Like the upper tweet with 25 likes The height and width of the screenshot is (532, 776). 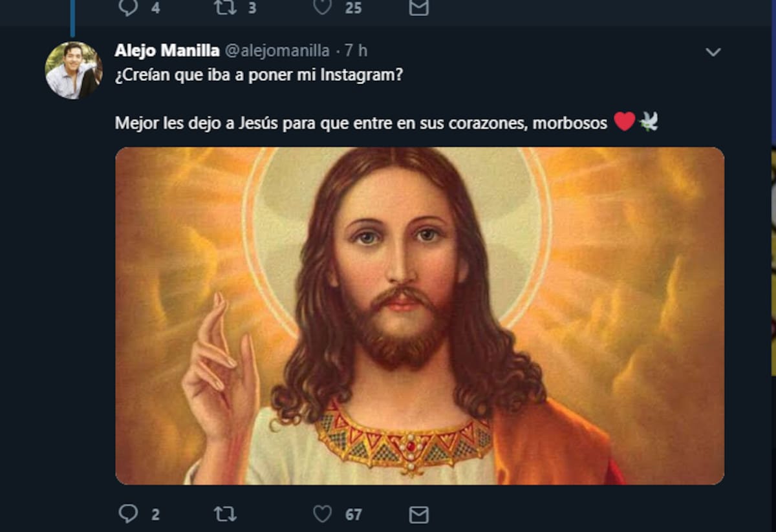[x=322, y=7]
